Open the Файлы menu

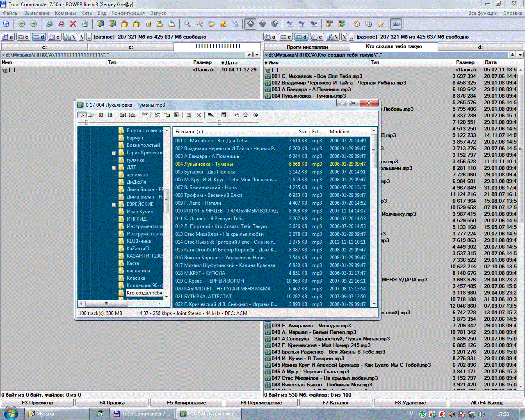(11, 13)
